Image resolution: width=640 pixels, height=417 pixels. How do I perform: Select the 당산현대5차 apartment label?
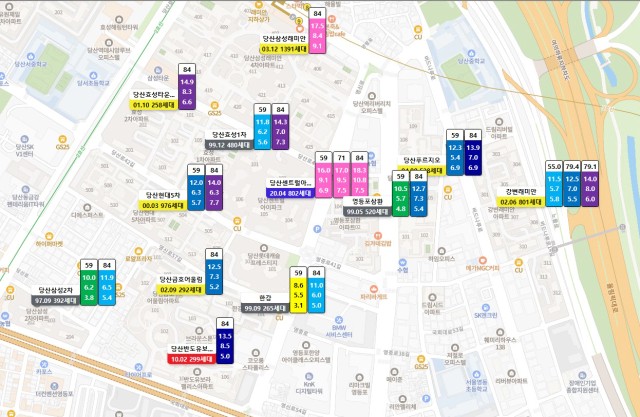(x=162, y=195)
